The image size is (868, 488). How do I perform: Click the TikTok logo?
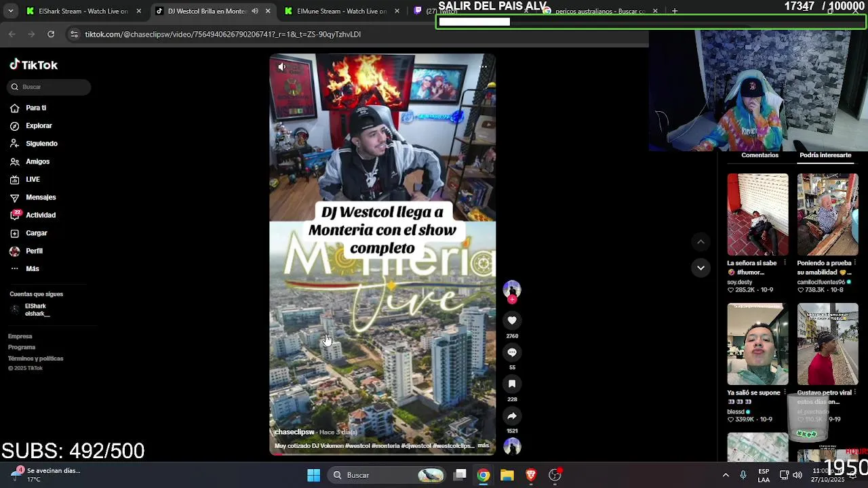tap(33, 65)
